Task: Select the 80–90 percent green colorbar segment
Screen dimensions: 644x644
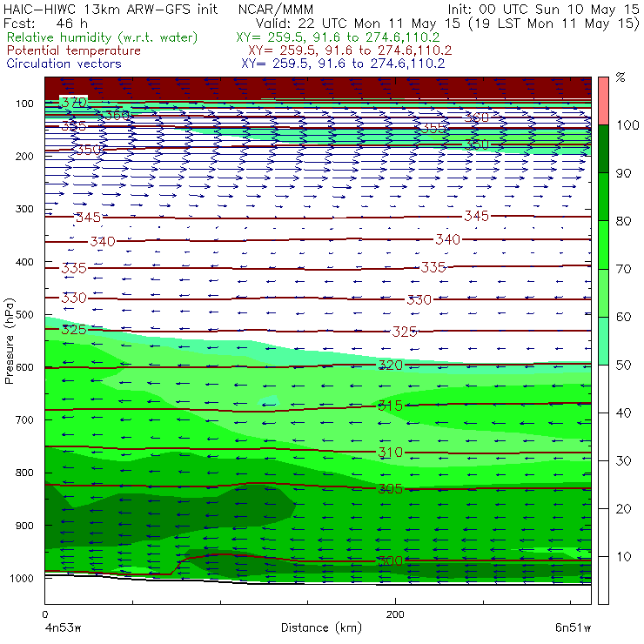Action: 603,197
